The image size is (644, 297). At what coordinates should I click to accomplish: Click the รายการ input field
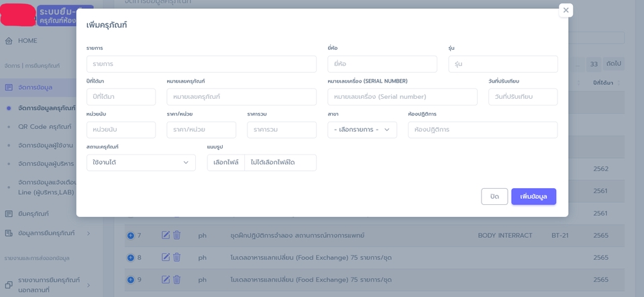tap(201, 65)
